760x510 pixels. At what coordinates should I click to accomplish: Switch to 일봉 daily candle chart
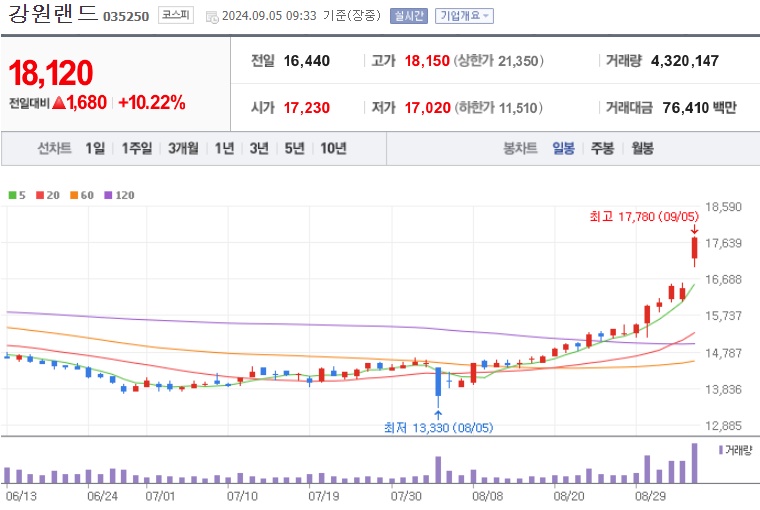click(x=563, y=148)
